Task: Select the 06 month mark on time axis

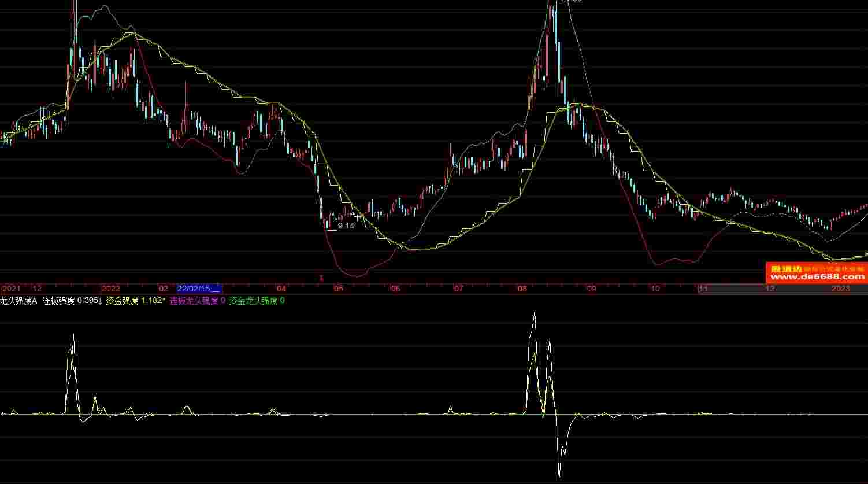Action: 395,289
